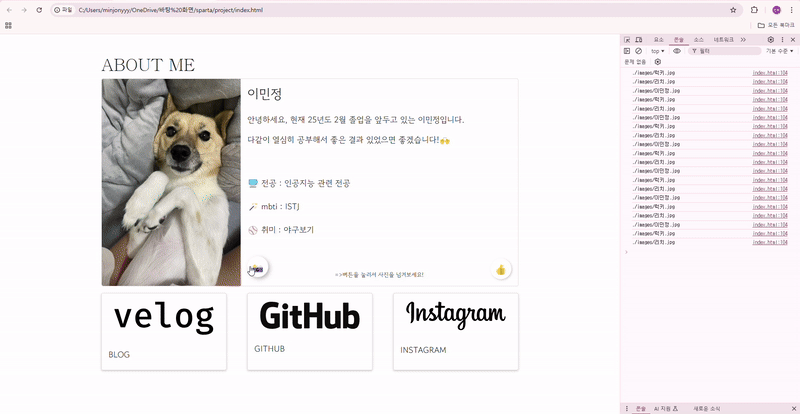The height and width of the screenshot is (414, 800).
Task: Expand the >> more tabs chevron
Action: click(x=743, y=39)
